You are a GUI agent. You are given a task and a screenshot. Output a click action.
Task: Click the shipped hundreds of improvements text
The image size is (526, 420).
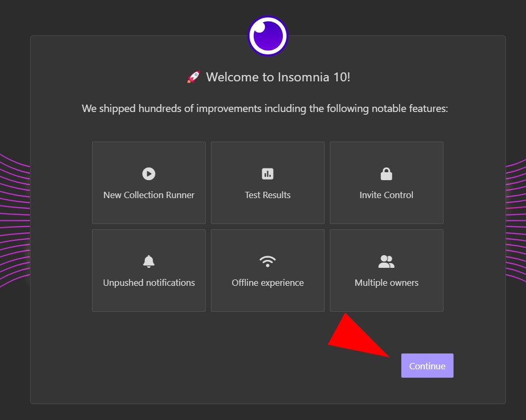tap(265, 109)
